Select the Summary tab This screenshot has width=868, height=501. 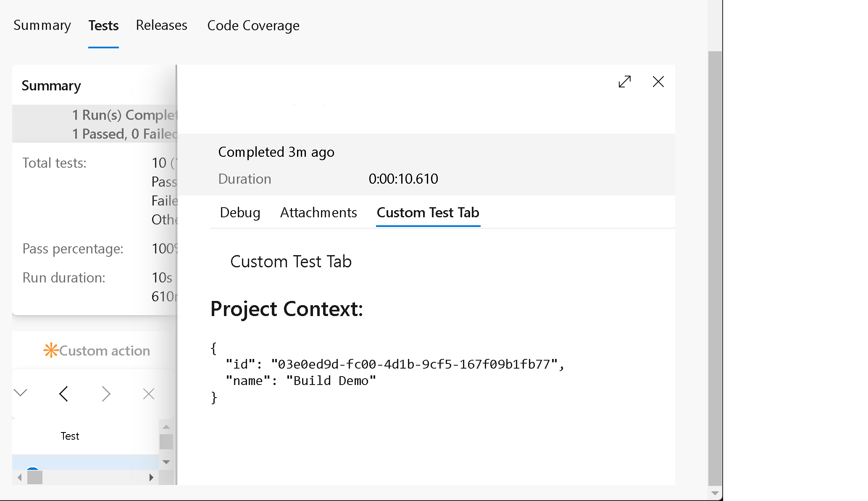pos(42,26)
